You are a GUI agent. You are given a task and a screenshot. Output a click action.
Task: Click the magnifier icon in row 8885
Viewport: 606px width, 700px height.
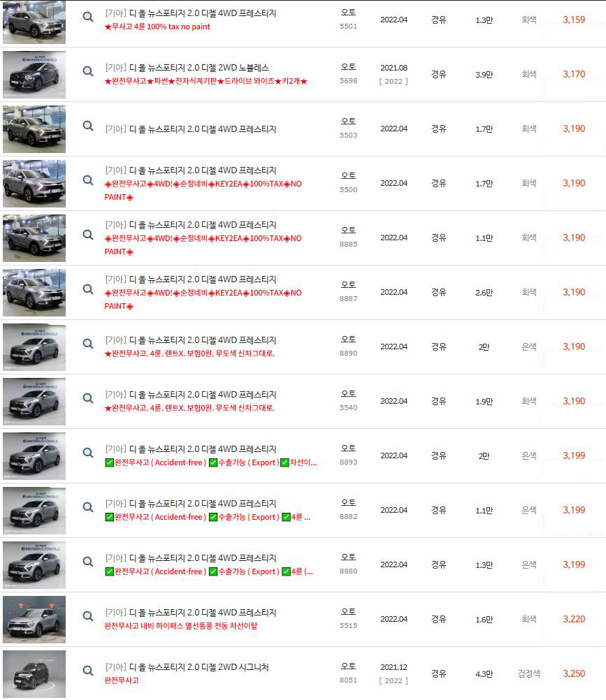point(88,235)
